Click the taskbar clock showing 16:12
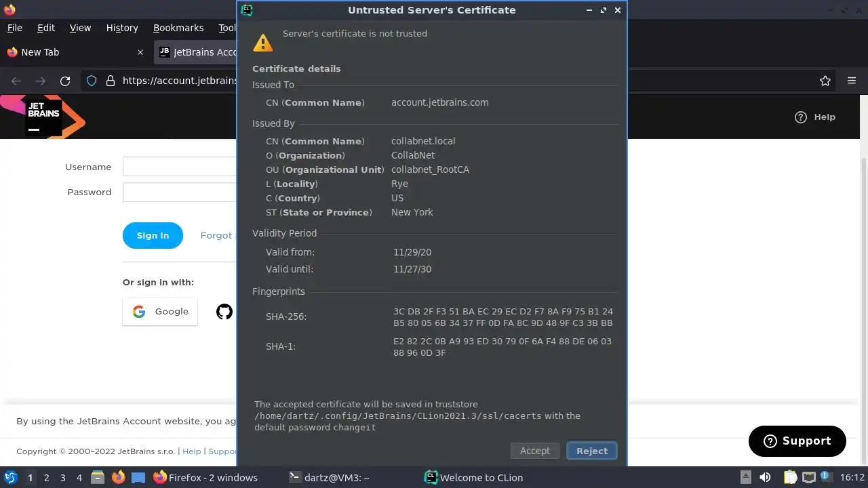 click(x=852, y=477)
